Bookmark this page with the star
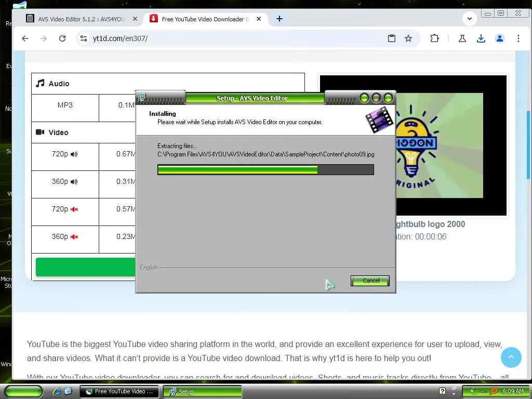Image resolution: width=532 pixels, height=399 pixels. (x=408, y=38)
